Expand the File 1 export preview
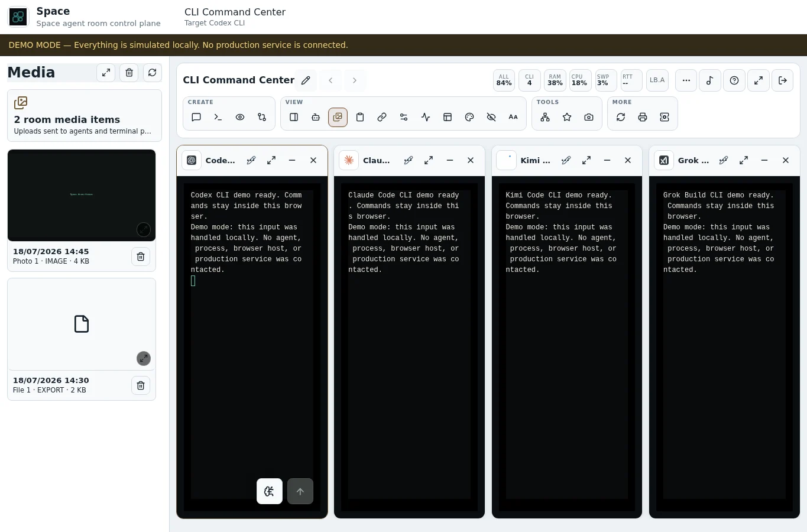Image resolution: width=807 pixels, height=532 pixels. tap(144, 358)
